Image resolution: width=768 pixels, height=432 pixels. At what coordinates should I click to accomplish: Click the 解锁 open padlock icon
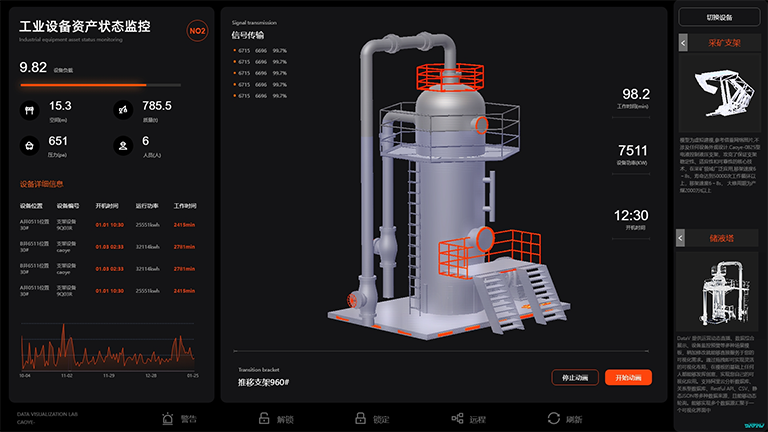(264, 418)
